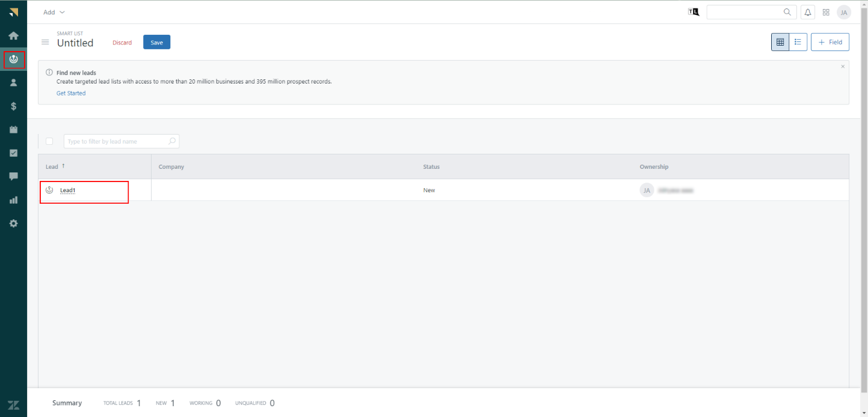Viewport: 868px width, 417px height.
Task: Click the Save button
Action: pyautogui.click(x=156, y=42)
